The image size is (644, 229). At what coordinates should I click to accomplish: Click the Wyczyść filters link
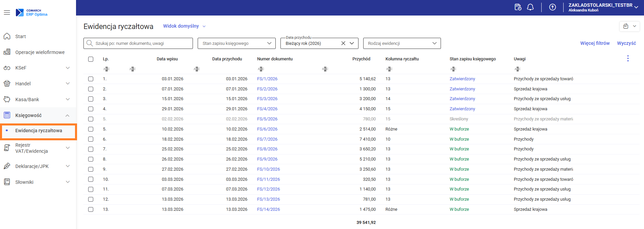click(x=626, y=43)
